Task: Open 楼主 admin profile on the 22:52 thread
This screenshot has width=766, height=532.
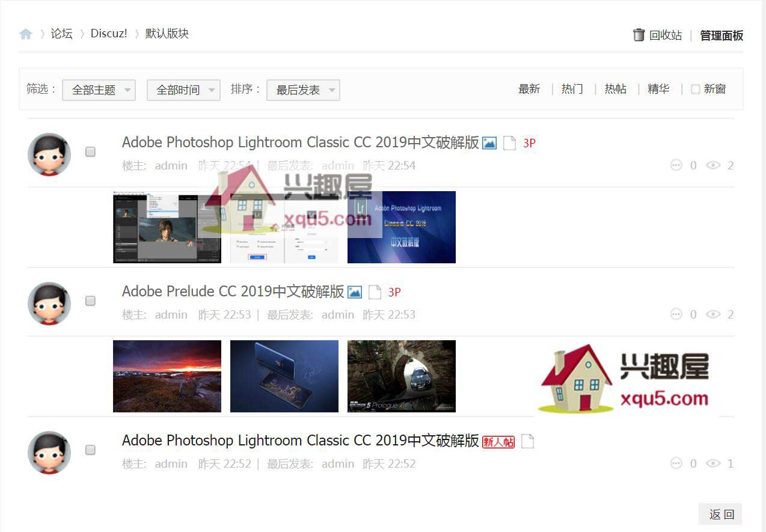Action: [171, 464]
